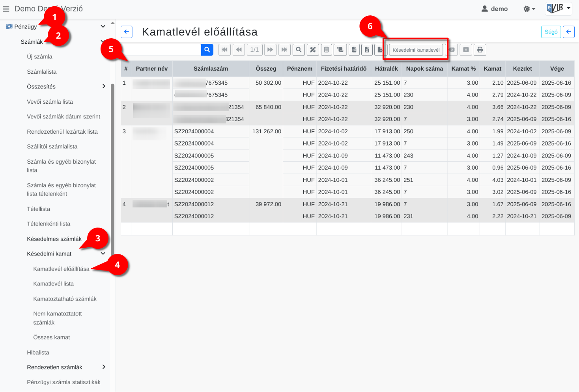Open the detailed search magnifier tool
579x392 pixels.
coord(299,50)
